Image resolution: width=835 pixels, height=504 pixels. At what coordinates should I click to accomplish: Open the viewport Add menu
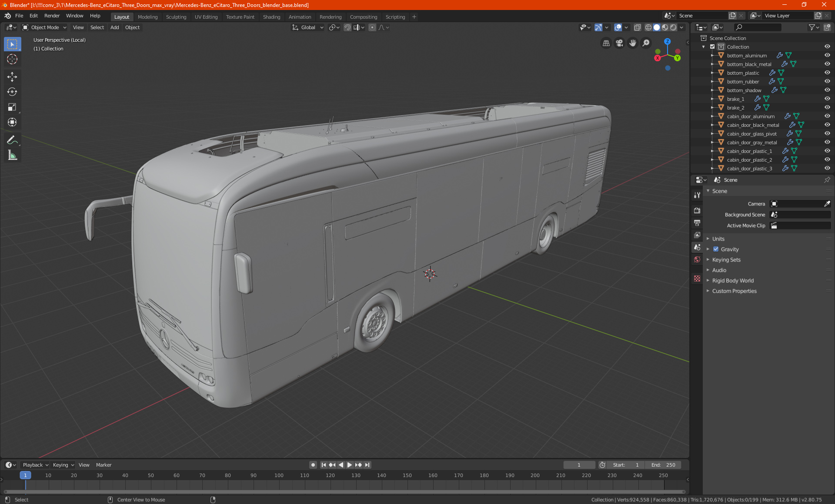pyautogui.click(x=114, y=27)
